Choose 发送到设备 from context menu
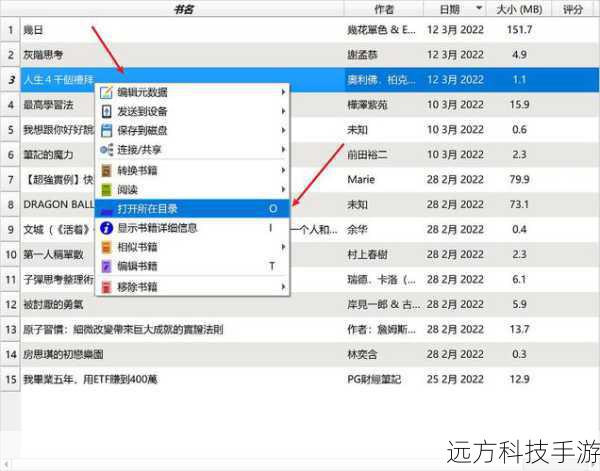600x471 pixels. pos(192,111)
